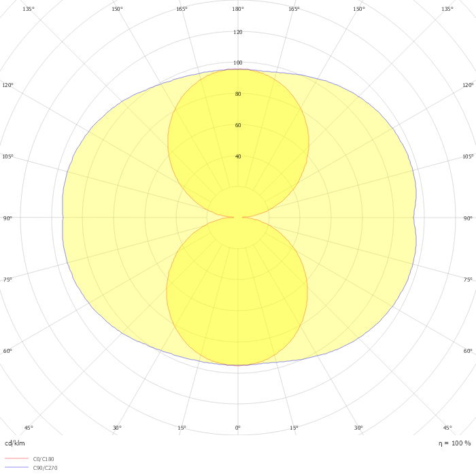Click the radial scale value 40

coord(238,156)
